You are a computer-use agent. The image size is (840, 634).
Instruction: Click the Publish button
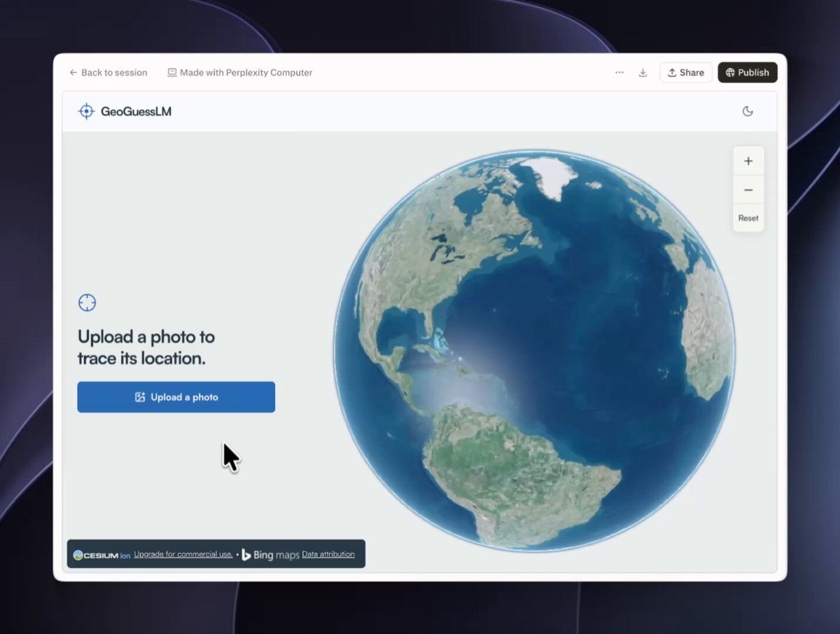[x=748, y=73]
